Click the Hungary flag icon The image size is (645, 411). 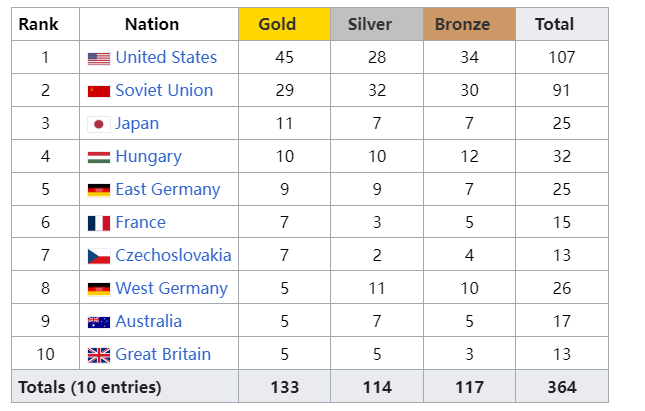pyautogui.click(x=98, y=157)
